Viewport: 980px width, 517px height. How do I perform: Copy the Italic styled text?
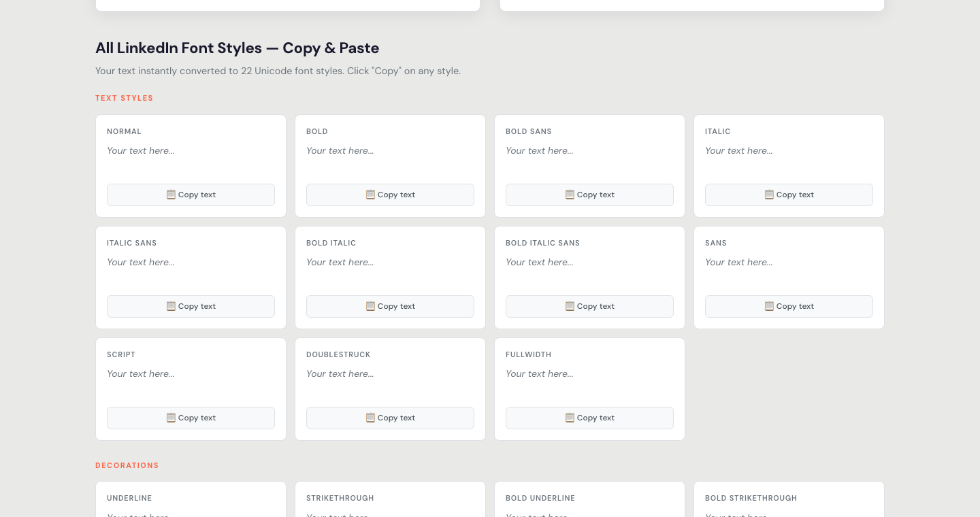pos(789,195)
